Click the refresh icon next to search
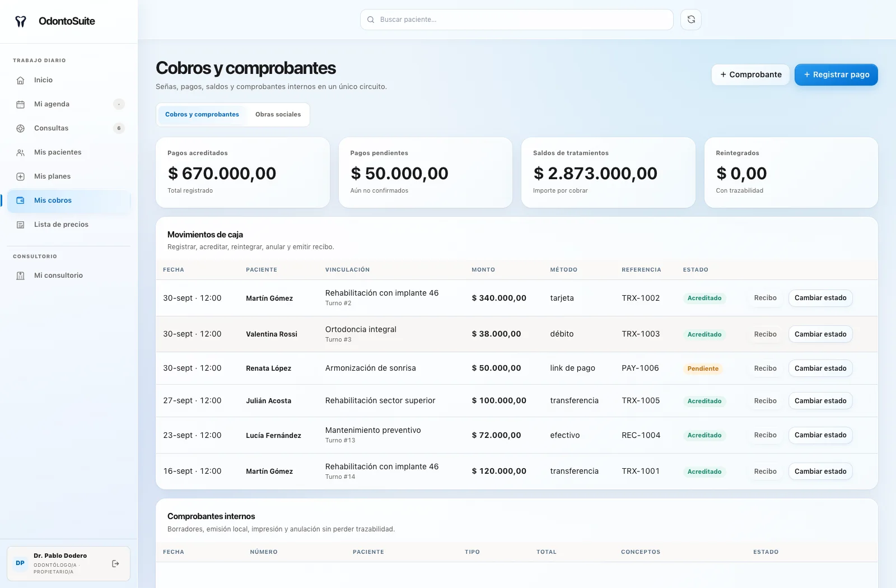This screenshot has width=896, height=588. point(691,20)
